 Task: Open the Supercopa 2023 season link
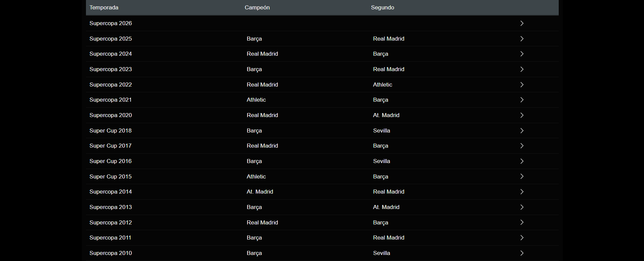tap(110, 69)
